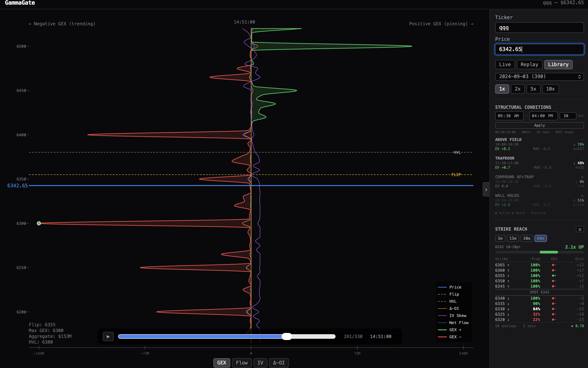Screen dimensions: 588x368
Task: Set replay speed to 2x
Action: pos(518,89)
